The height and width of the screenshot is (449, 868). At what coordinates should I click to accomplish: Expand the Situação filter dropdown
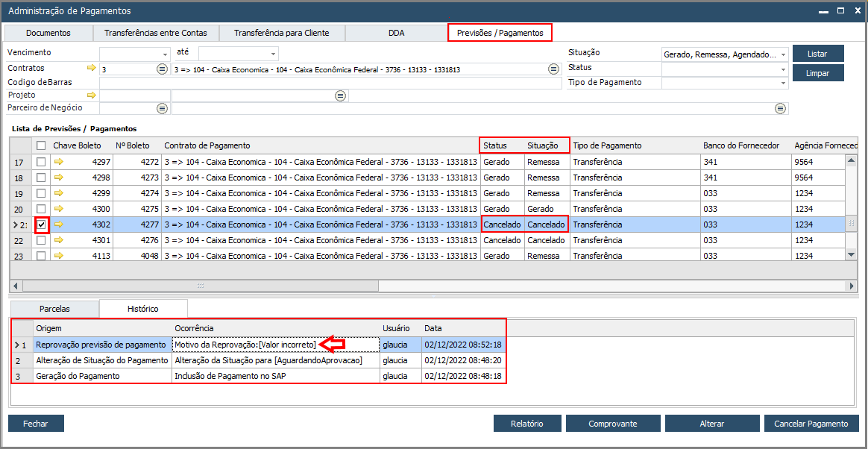pos(783,54)
